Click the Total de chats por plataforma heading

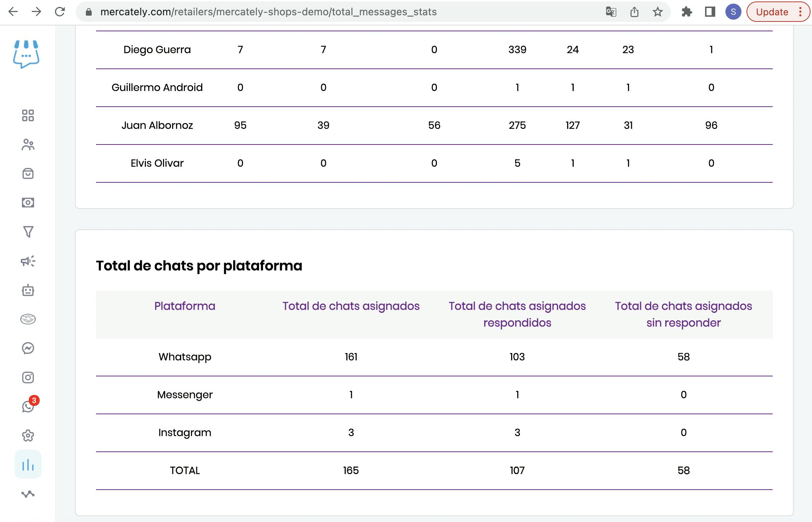pyautogui.click(x=199, y=265)
